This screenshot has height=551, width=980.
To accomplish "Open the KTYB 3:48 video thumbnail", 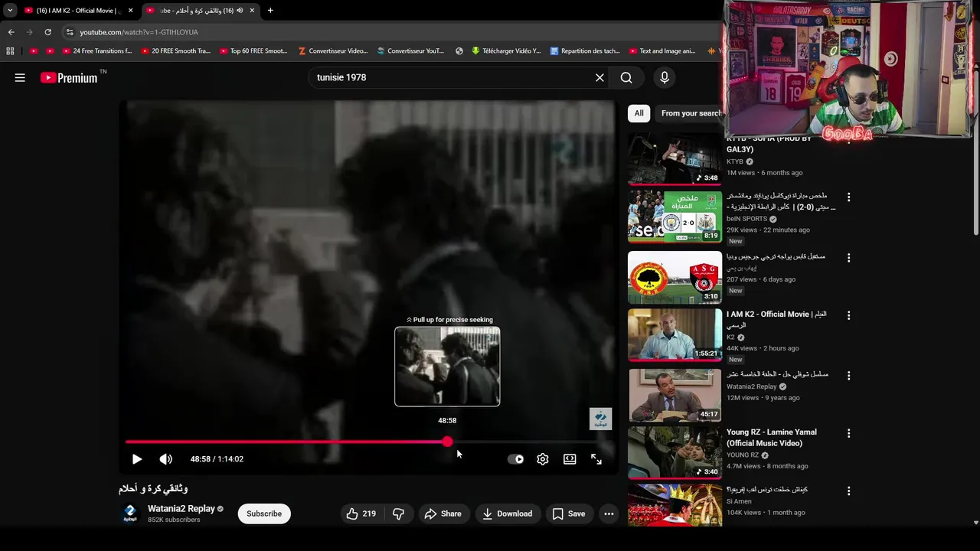I will 675,159.
